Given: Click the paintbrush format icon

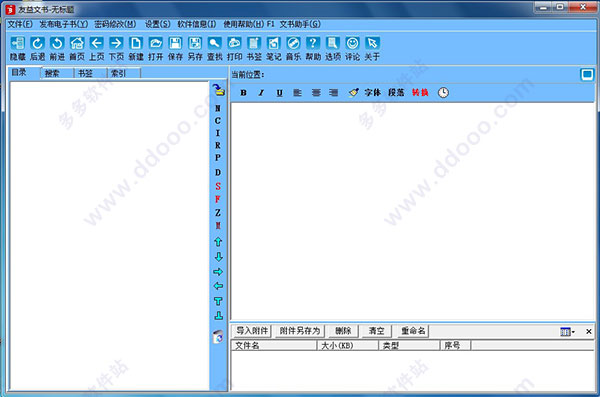Looking at the screenshot, I should tap(354, 93).
